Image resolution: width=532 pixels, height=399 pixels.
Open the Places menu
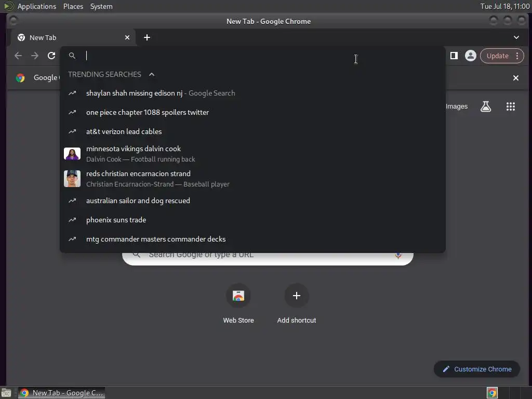pos(73,6)
